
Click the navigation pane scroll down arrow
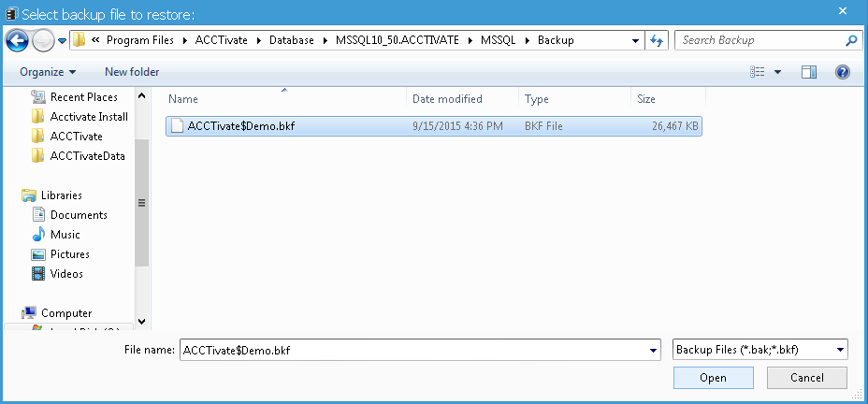[142, 322]
